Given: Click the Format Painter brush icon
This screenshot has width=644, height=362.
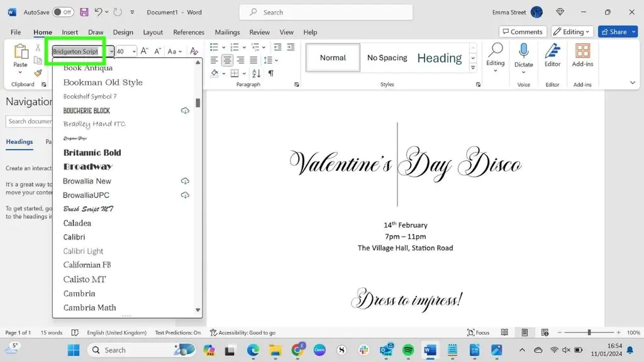Looking at the screenshot, I should tap(38, 73).
